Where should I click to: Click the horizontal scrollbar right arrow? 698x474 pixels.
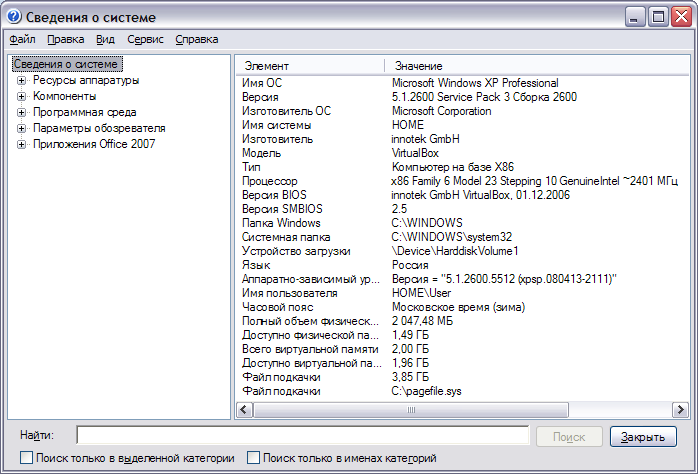pyautogui.click(x=680, y=410)
